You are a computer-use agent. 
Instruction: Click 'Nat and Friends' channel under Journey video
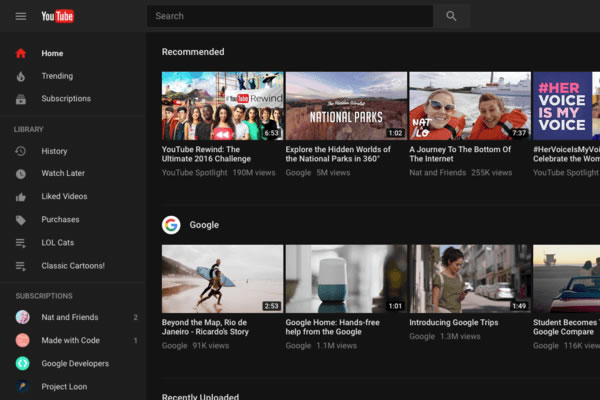tap(438, 173)
